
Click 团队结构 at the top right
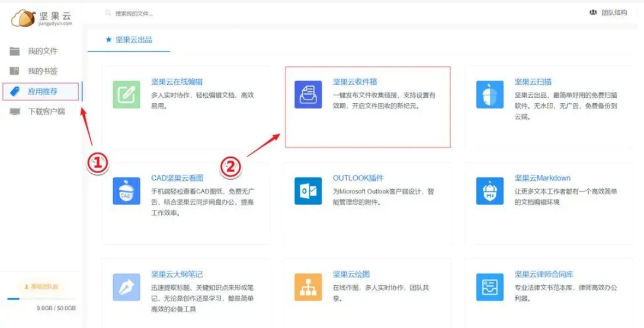pos(608,12)
